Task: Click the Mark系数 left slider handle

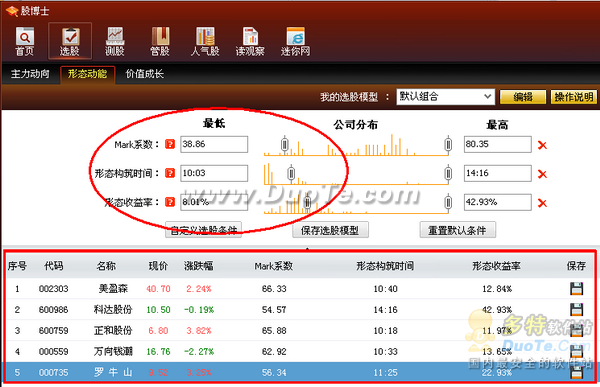Action: (x=284, y=145)
